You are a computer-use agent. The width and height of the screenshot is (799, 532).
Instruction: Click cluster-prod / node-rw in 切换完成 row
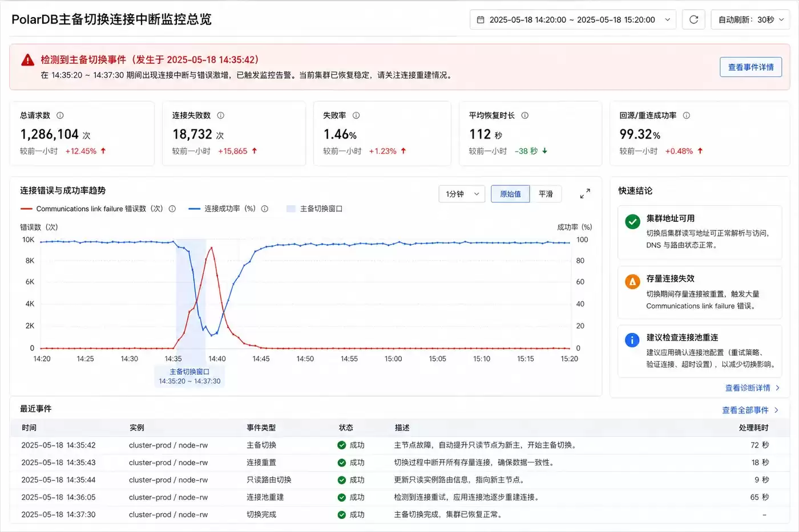tap(168, 514)
